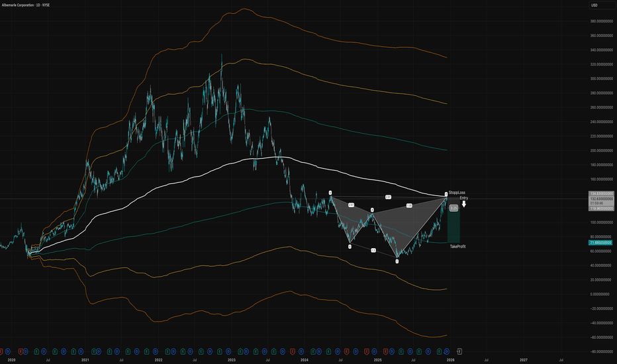Click the 2027 label on the time axis

[524, 360]
